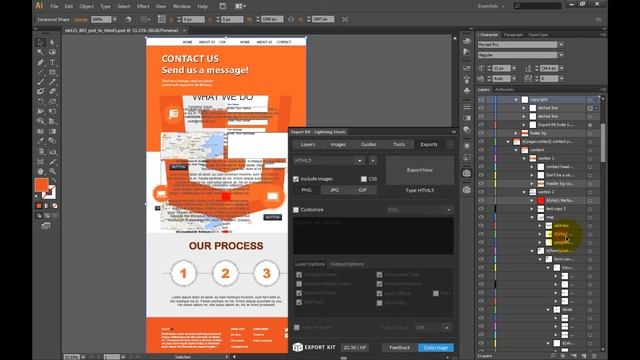Screen dimensions: 640x360
Task: Select the Eyedropper tool
Action: pos(40,141)
